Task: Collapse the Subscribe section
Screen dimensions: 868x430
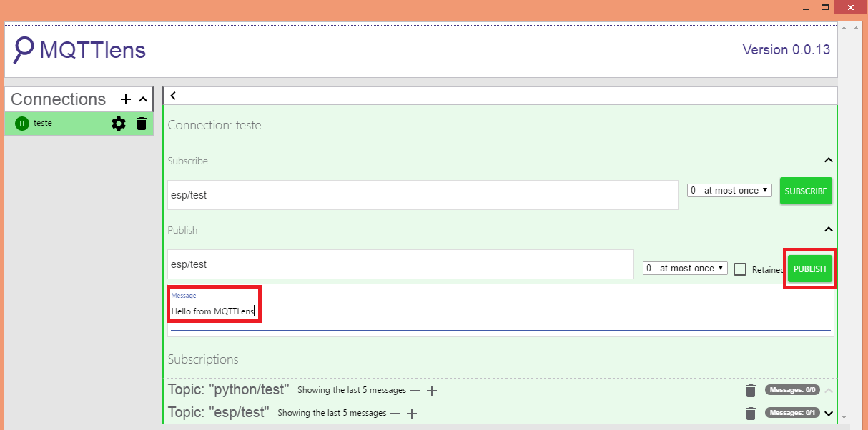Action: pyautogui.click(x=828, y=160)
